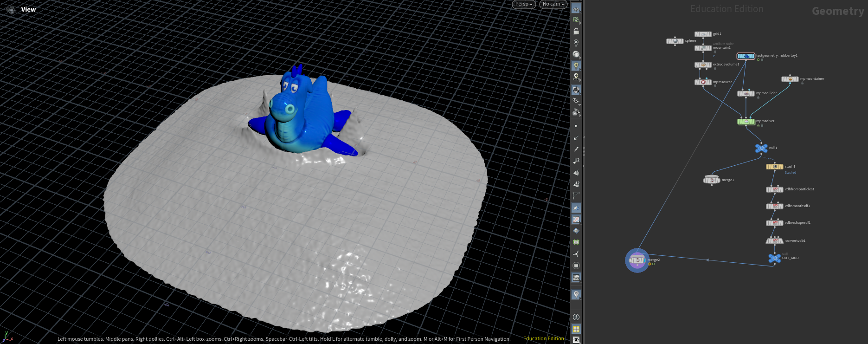
Task: Toggle display primitive normals icon
Action: click(x=576, y=172)
